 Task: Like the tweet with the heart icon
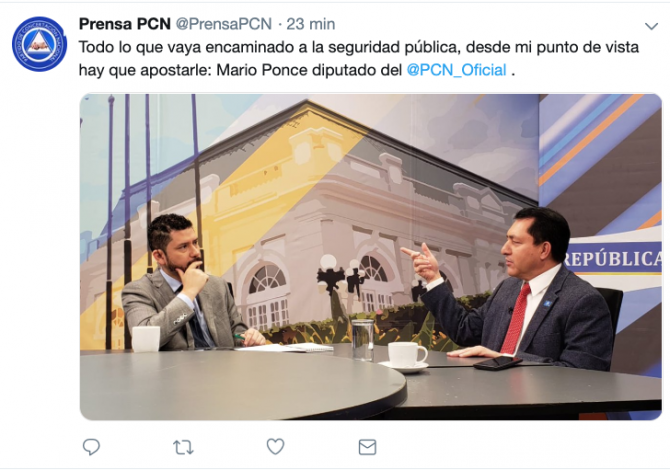[276, 446]
